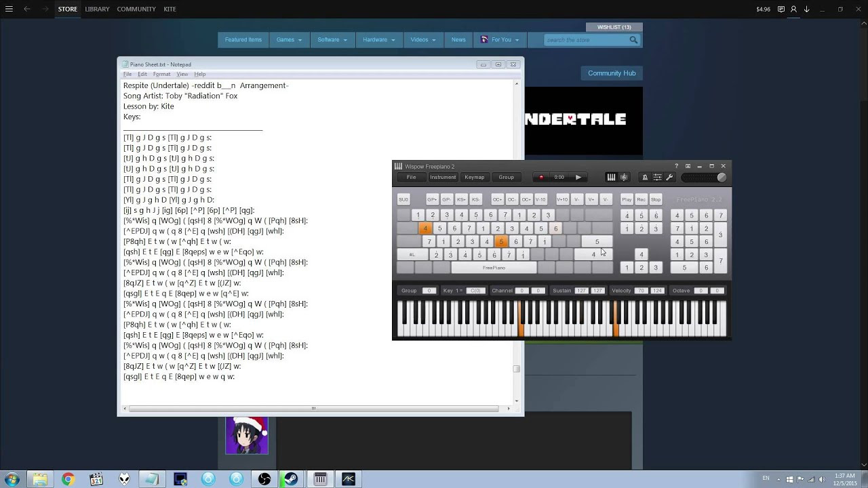Click the FreePiano spacebar key
Screen dimensions: 868x488
tap(494, 268)
